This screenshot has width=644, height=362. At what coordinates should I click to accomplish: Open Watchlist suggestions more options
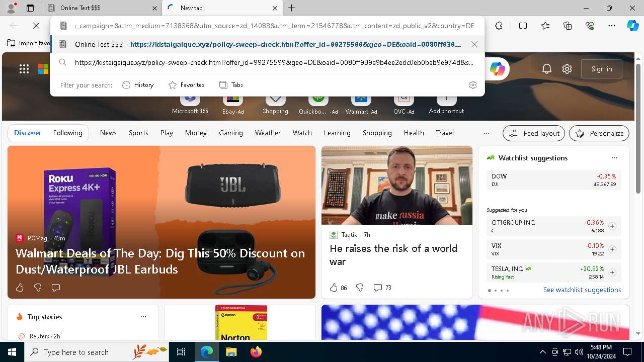click(x=614, y=158)
